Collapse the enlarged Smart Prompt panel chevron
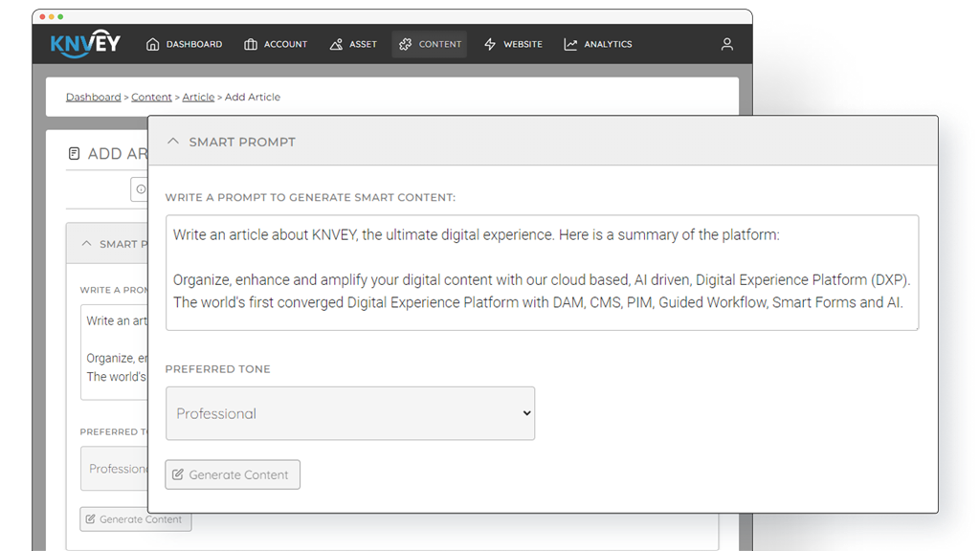 (x=173, y=142)
